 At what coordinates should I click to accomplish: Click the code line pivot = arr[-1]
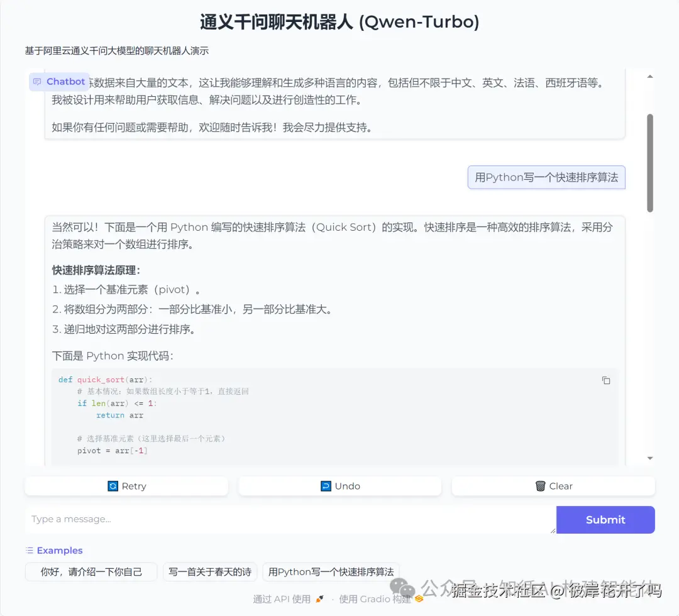[112, 451]
